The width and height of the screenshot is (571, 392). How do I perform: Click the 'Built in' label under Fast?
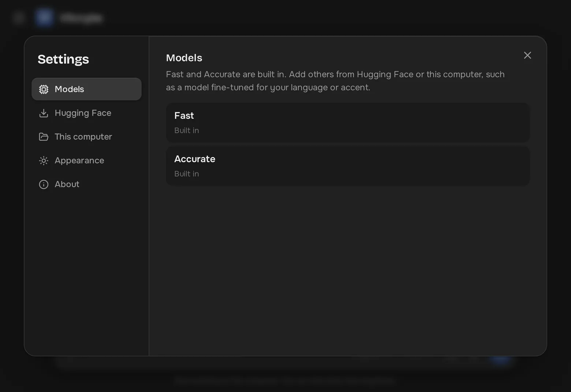point(187,131)
